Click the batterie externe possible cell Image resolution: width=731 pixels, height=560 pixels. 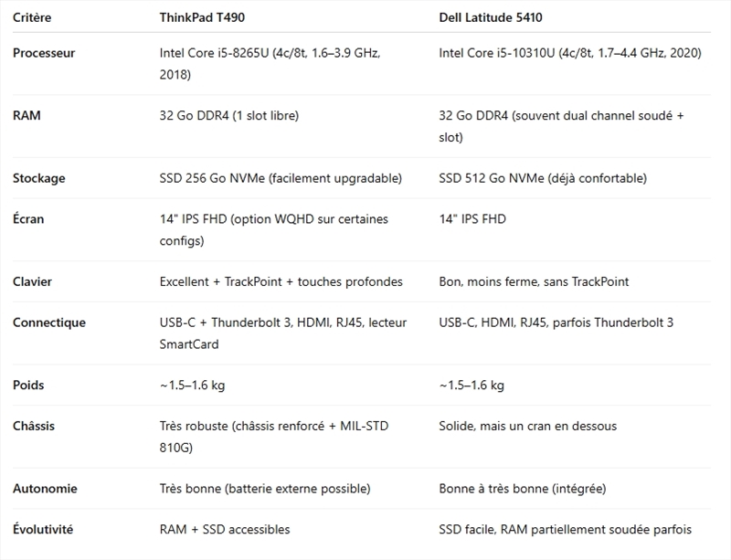point(264,489)
